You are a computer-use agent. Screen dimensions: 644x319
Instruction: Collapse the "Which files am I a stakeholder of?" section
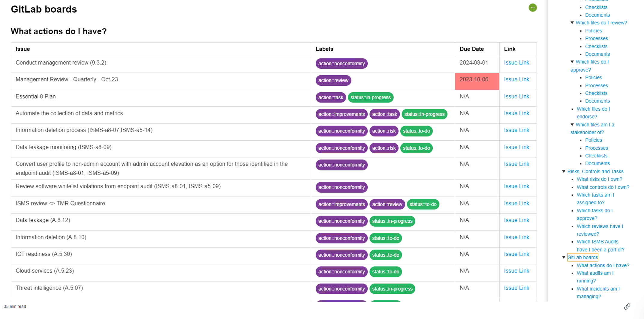click(x=572, y=124)
